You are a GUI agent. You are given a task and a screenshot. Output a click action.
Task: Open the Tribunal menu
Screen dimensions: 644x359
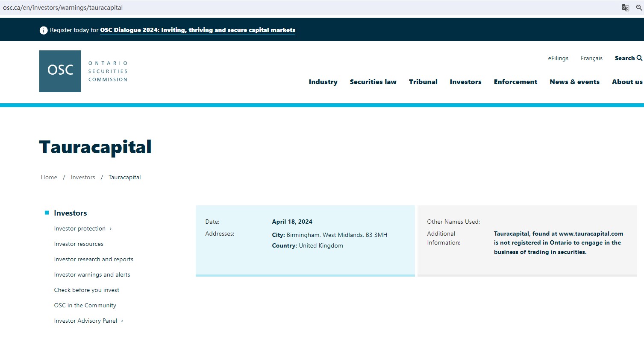(423, 82)
